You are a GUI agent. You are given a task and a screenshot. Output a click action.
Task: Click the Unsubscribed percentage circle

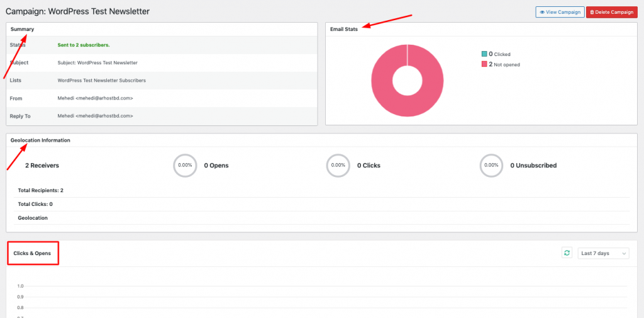492,166
